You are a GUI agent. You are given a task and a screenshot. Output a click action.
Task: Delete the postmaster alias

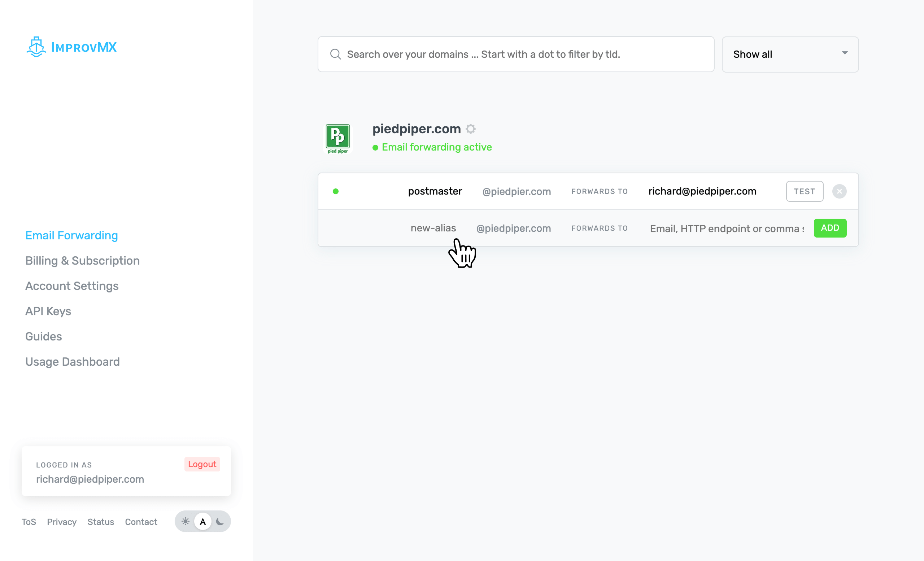click(x=839, y=191)
